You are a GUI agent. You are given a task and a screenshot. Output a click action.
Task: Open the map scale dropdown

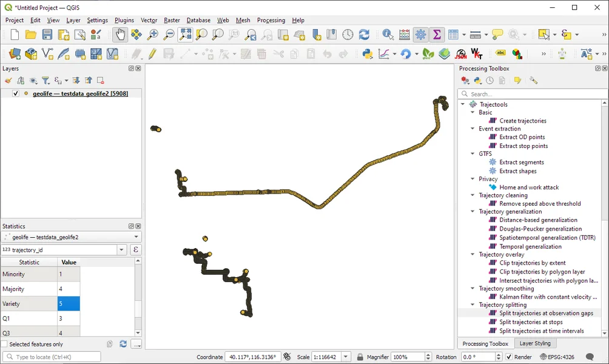(x=346, y=357)
